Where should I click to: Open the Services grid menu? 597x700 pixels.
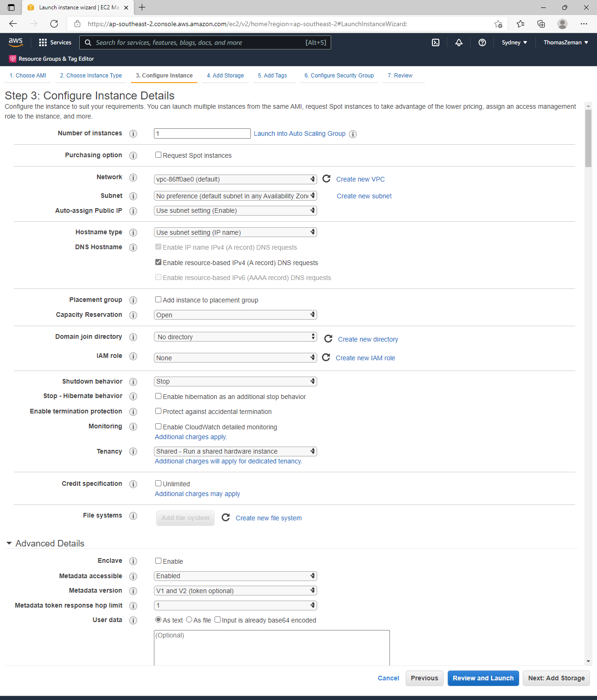tap(55, 42)
